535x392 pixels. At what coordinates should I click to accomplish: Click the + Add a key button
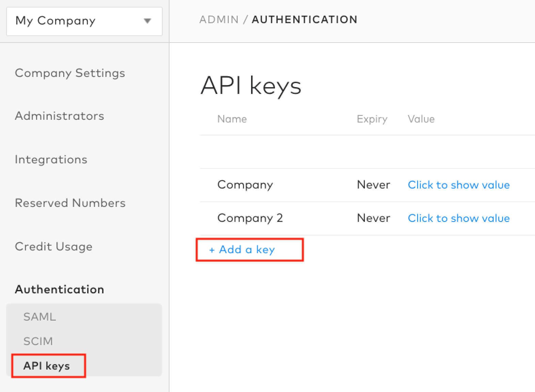click(x=242, y=250)
